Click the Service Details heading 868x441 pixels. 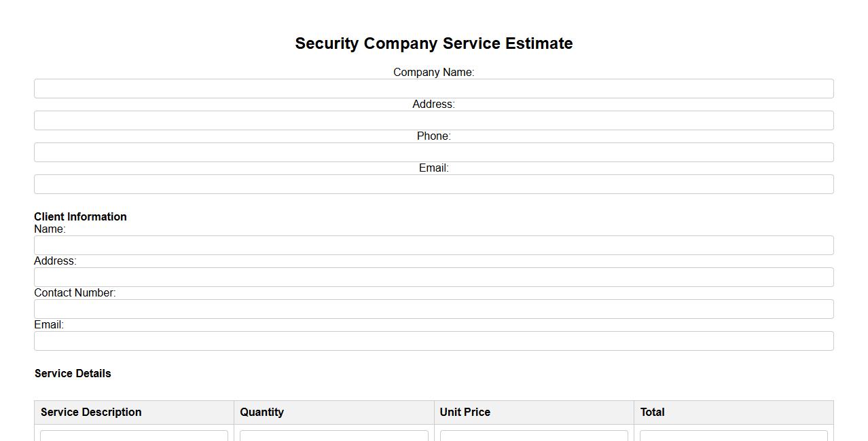tap(73, 374)
